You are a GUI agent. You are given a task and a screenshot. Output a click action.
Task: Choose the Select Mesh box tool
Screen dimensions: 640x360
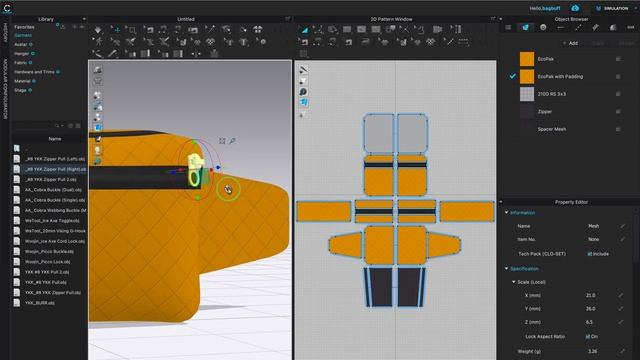click(132, 30)
